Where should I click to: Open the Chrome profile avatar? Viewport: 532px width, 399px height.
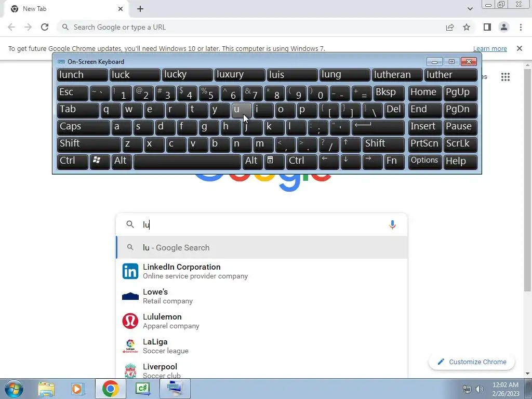point(504,27)
